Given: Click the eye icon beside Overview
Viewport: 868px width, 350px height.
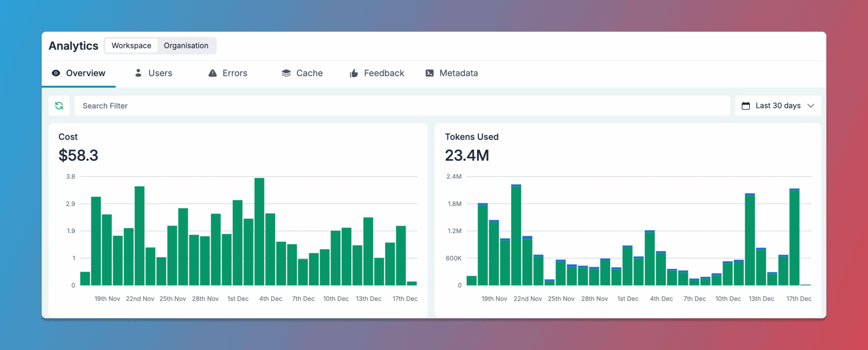Looking at the screenshot, I should [x=56, y=73].
